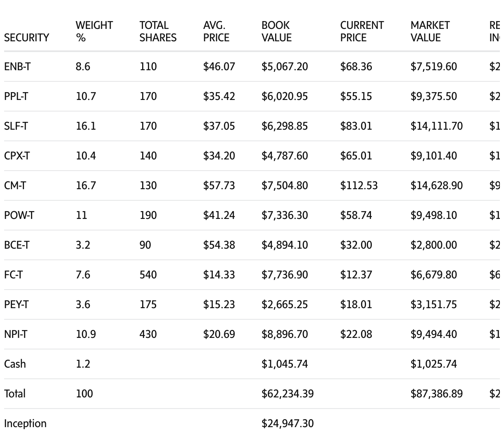Click the POW-T ticker
This screenshot has width=504, height=442.
click(x=19, y=215)
